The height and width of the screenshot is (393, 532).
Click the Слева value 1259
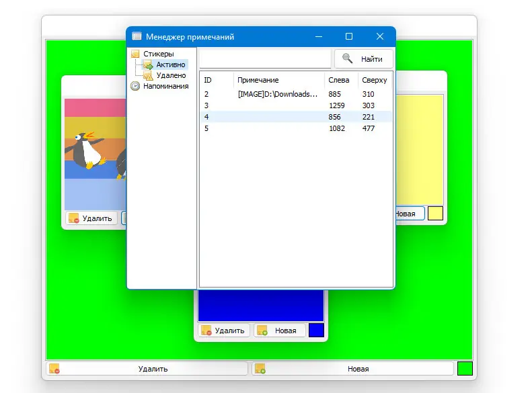tap(336, 105)
